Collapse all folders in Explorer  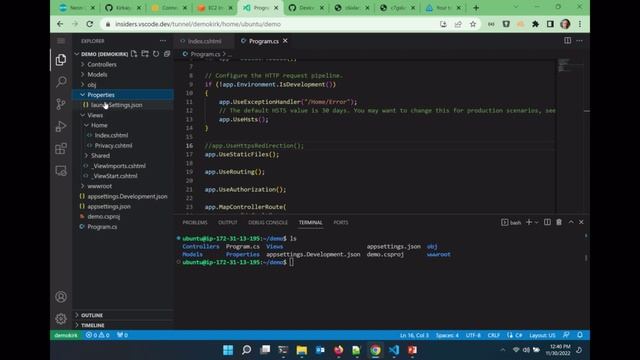coord(167,54)
